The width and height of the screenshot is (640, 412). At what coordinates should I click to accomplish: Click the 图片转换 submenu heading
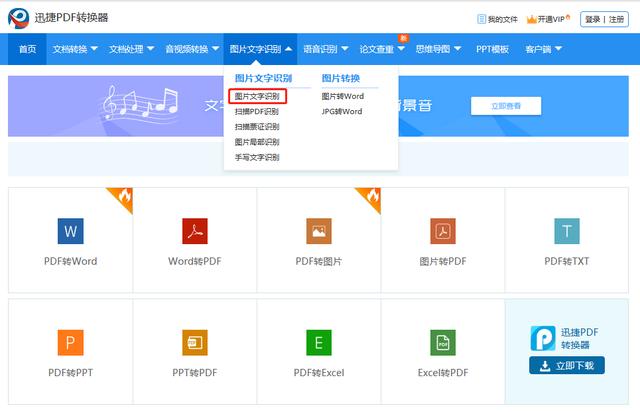[341, 78]
